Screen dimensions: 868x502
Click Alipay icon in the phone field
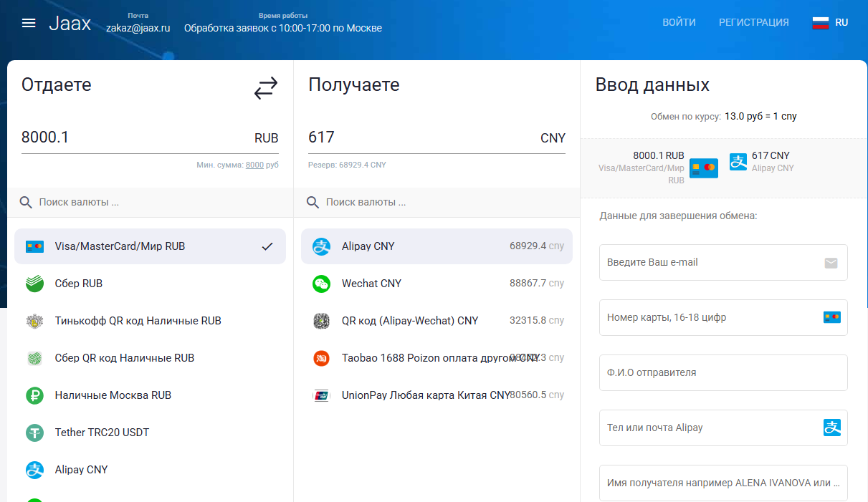pos(831,428)
